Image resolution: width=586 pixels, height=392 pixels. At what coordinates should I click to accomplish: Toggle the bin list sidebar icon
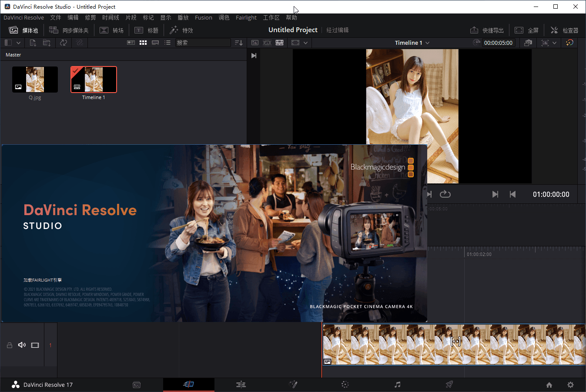coord(8,43)
